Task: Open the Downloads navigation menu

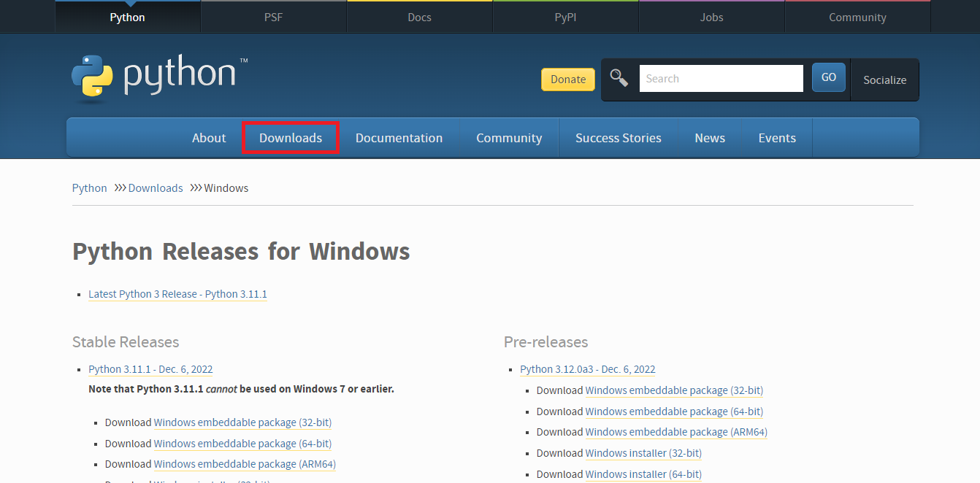Action: (x=291, y=138)
